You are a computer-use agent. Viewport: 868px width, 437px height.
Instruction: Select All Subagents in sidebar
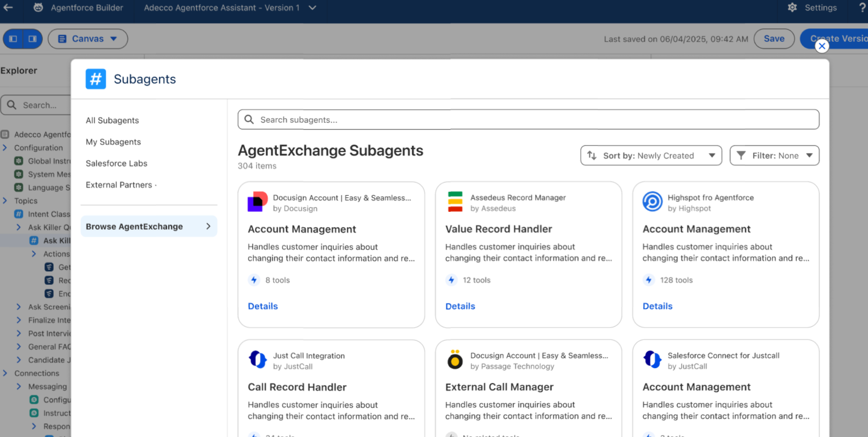coord(112,120)
